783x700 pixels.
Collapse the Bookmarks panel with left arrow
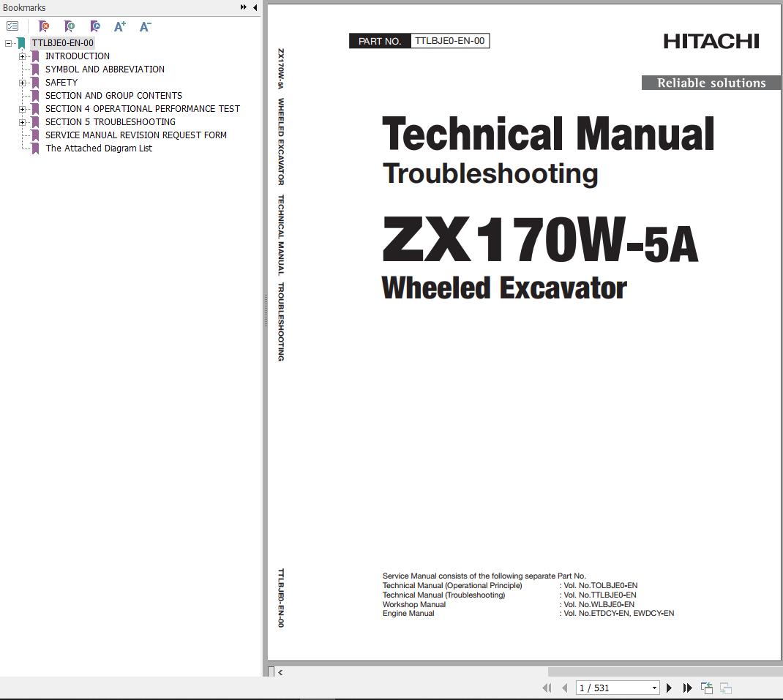tap(255, 7)
